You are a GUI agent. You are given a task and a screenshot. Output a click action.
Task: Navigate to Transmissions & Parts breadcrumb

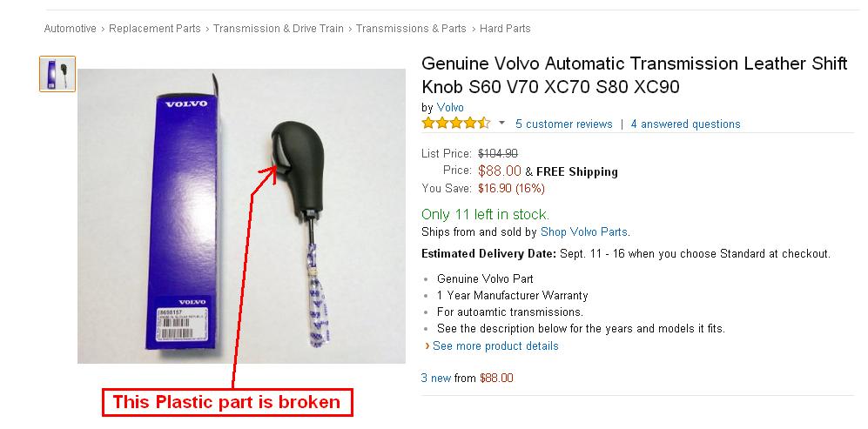[x=411, y=29]
